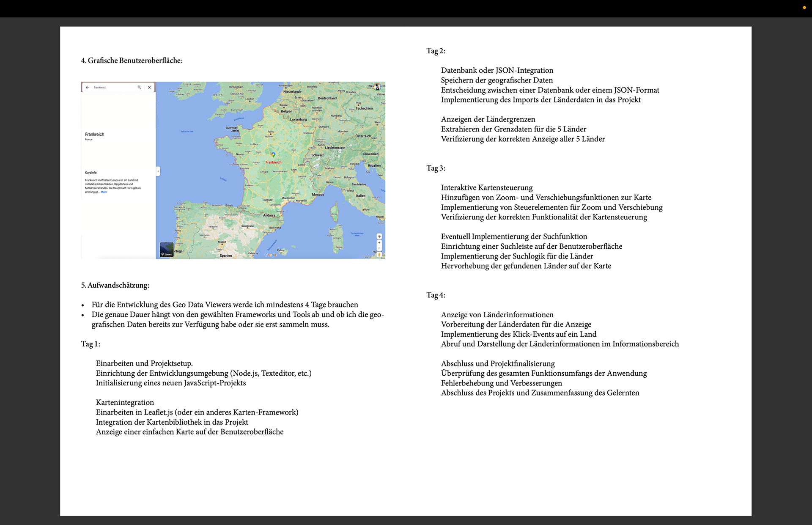
Task: Click the line 'Abschluss und Projektfinalisierung'
Action: pyautogui.click(x=498, y=363)
